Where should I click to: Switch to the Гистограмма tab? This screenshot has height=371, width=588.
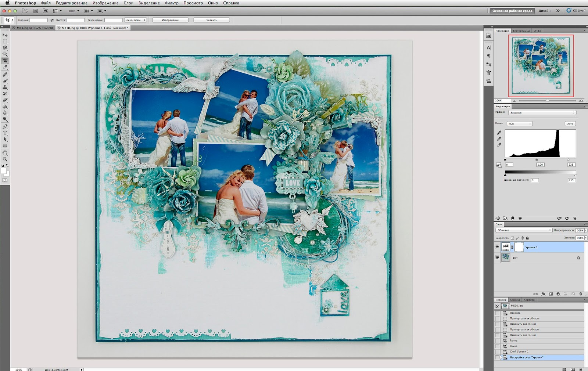521,31
